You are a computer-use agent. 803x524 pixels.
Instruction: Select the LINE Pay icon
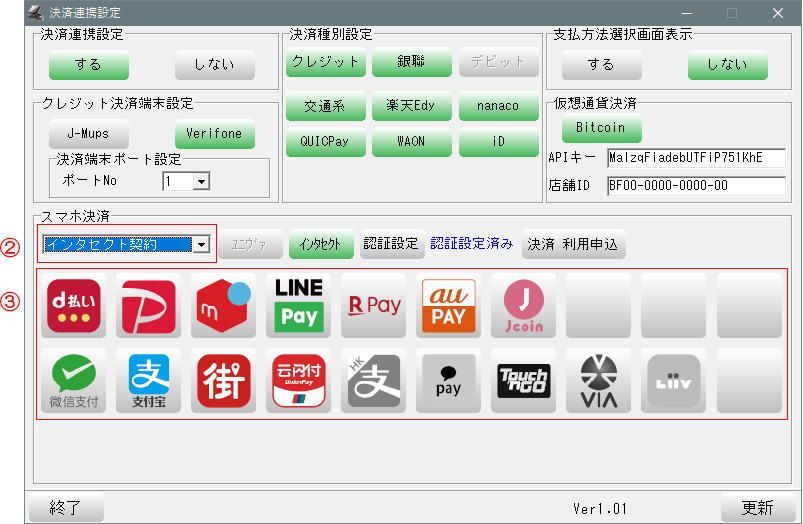coord(299,306)
